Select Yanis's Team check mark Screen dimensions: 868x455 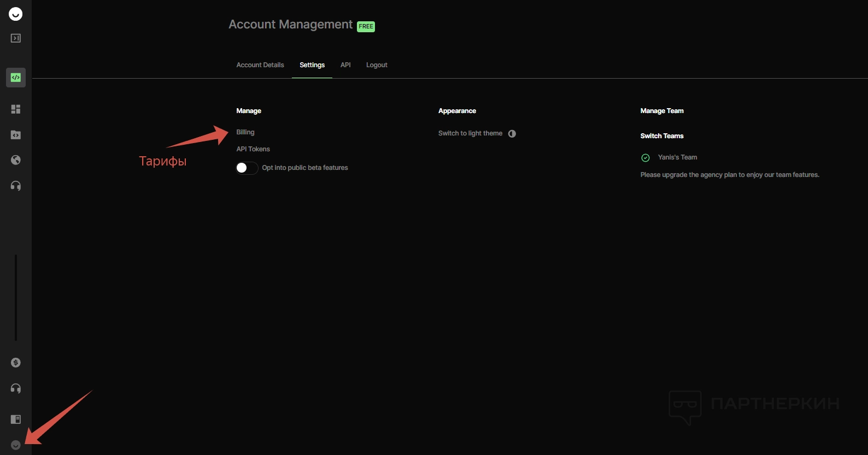point(646,158)
